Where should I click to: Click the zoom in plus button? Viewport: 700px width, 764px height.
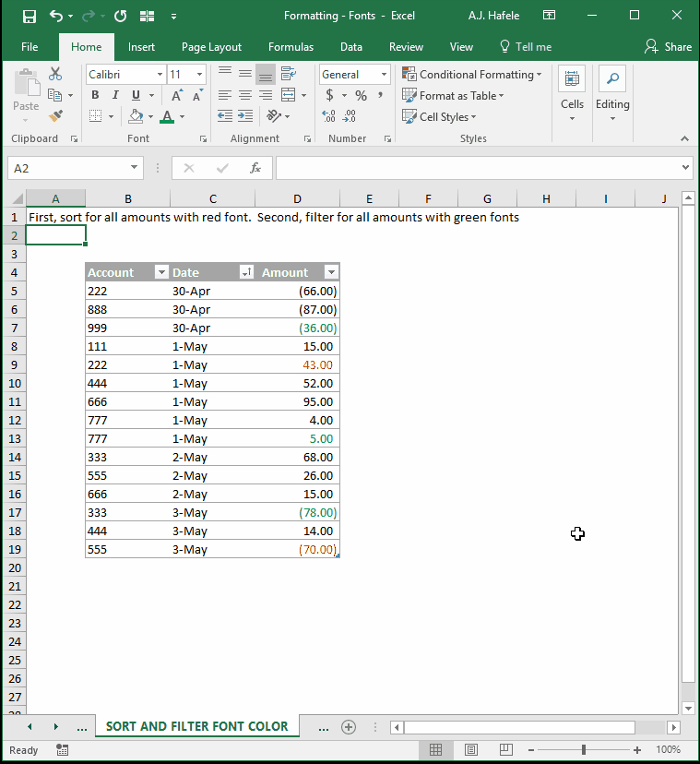[x=636, y=750]
